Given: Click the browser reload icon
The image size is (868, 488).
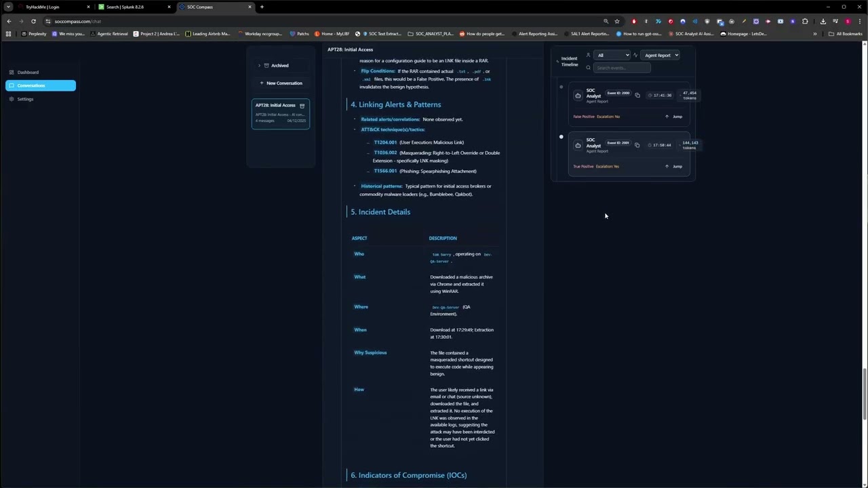Looking at the screenshot, I should [x=33, y=21].
